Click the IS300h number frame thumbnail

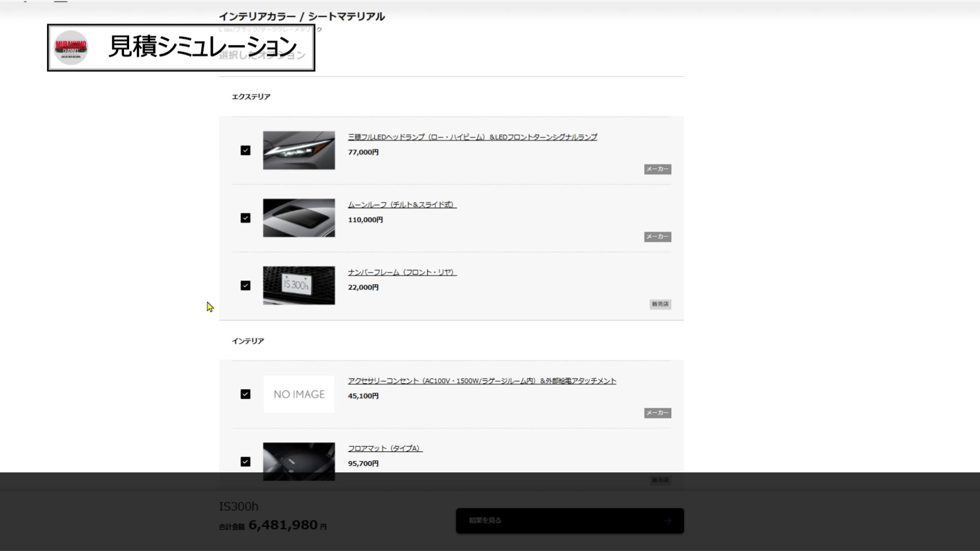pos(299,286)
